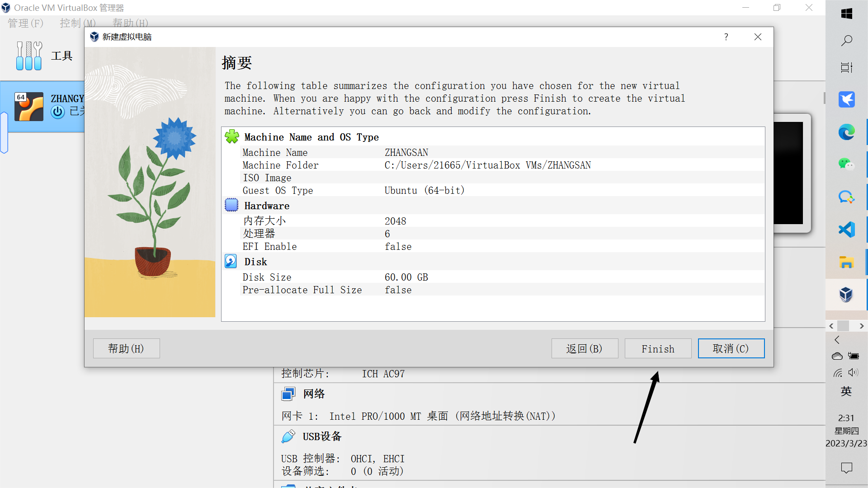Image resolution: width=868 pixels, height=488 pixels.
Task: Open the notification center icon
Action: [847, 468]
